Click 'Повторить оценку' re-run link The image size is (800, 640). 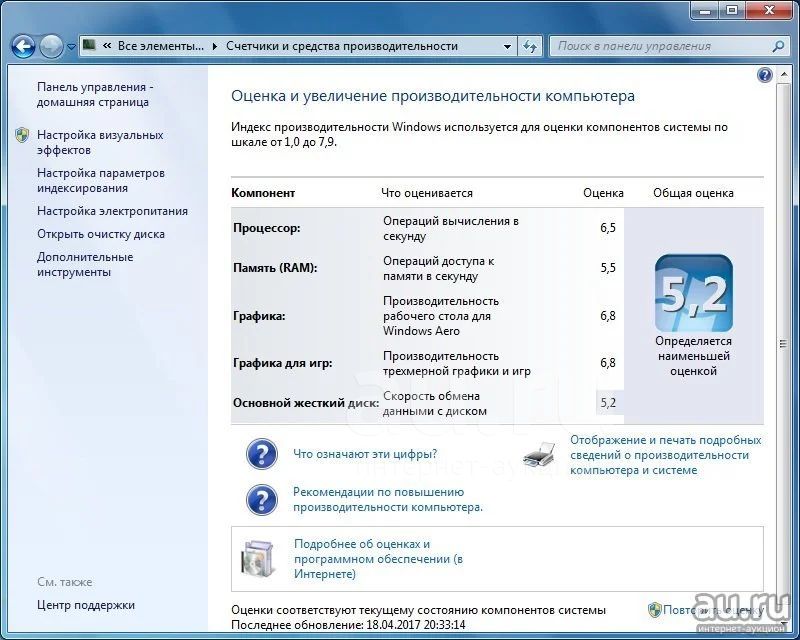pos(713,609)
